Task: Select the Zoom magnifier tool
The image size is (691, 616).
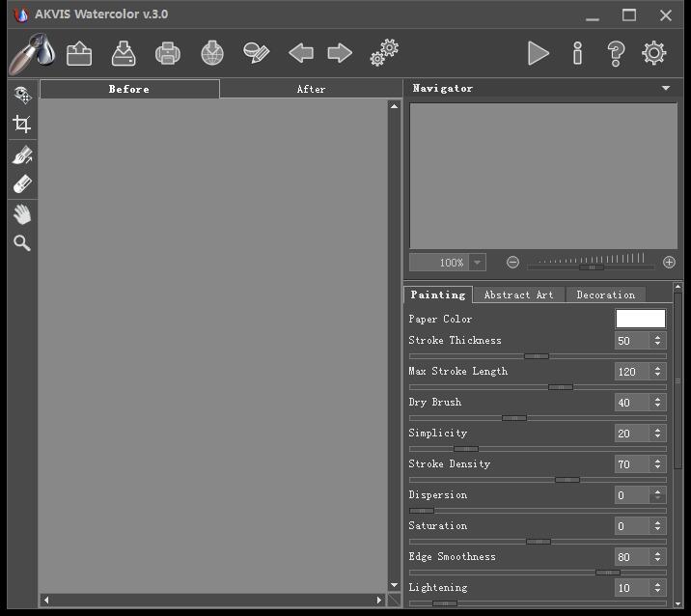Action: click(22, 243)
